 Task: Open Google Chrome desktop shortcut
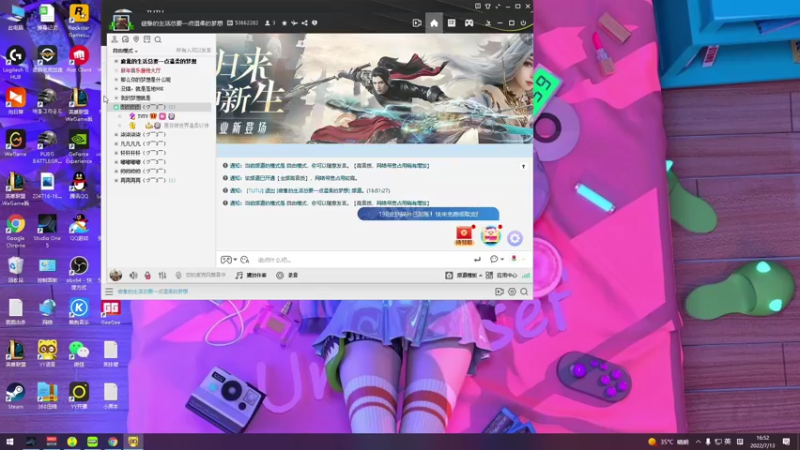(x=15, y=231)
